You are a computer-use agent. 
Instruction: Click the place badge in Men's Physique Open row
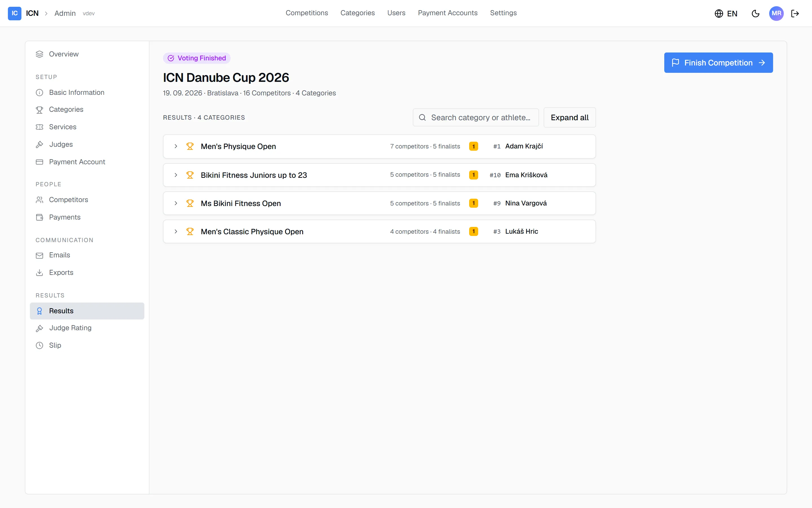pos(473,146)
